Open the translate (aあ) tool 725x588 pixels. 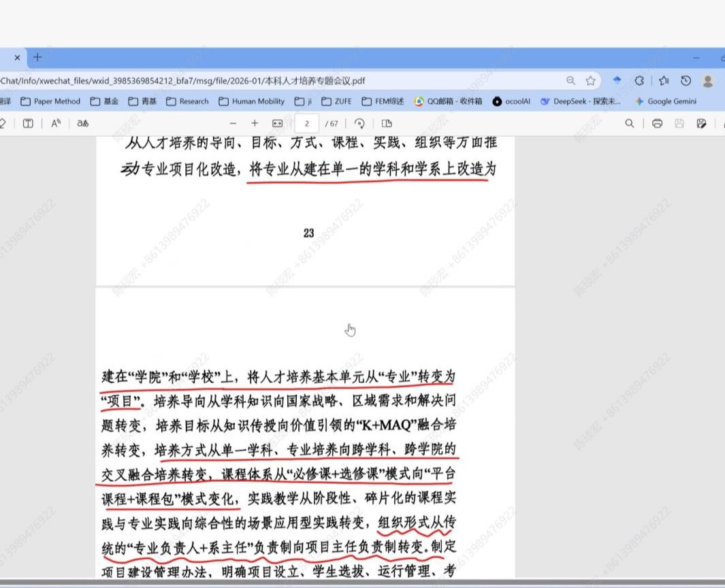(x=82, y=123)
